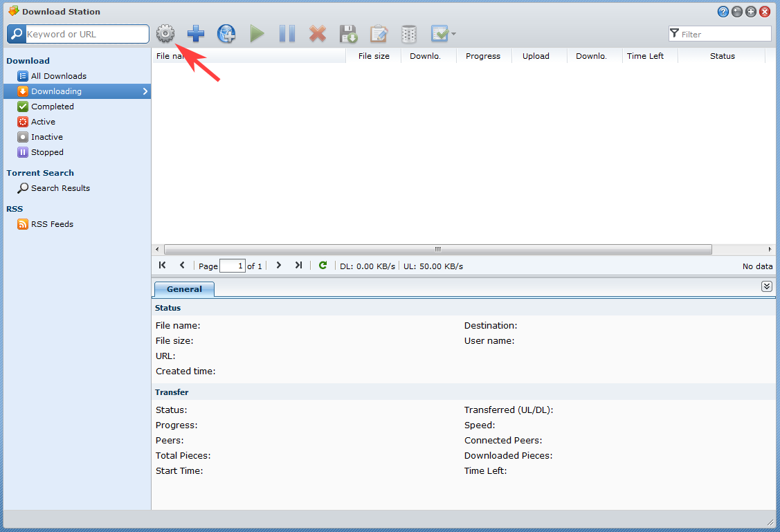Image resolution: width=780 pixels, height=532 pixels.
Task: Click the DL: 0.00 KB/s readout
Action: (x=367, y=266)
